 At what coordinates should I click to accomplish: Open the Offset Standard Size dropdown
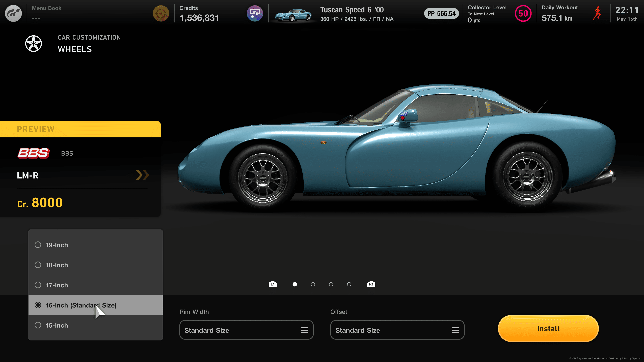pyautogui.click(x=397, y=330)
